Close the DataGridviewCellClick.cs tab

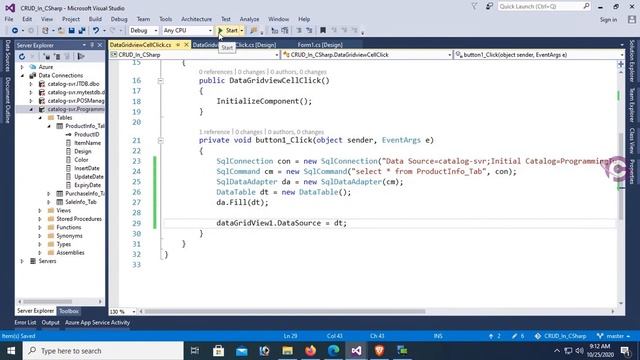(x=186, y=44)
